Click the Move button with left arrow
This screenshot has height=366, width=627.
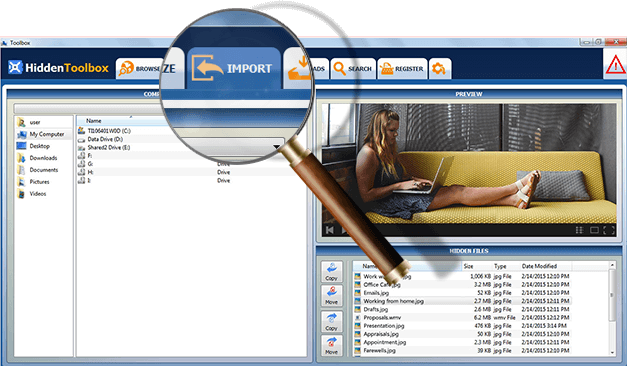(x=331, y=296)
